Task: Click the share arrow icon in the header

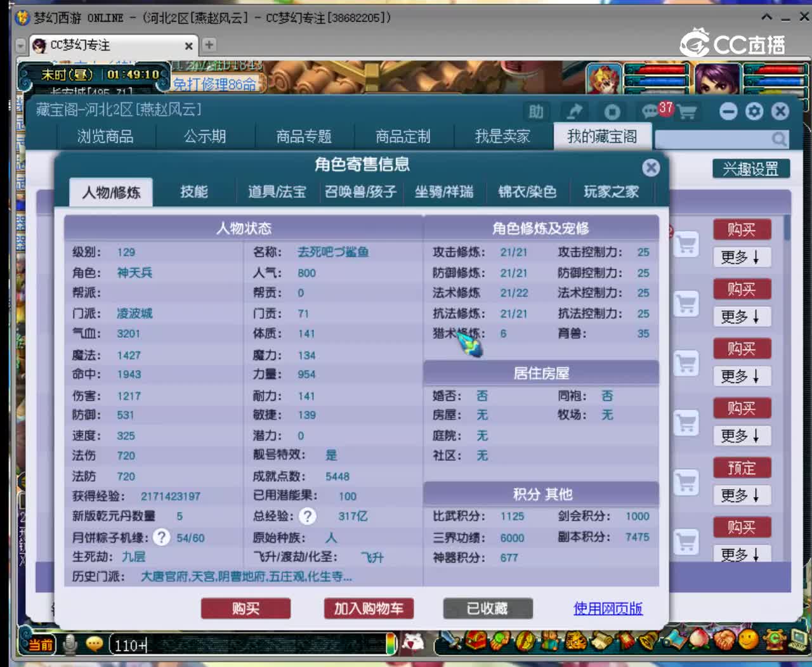Action: coord(574,112)
